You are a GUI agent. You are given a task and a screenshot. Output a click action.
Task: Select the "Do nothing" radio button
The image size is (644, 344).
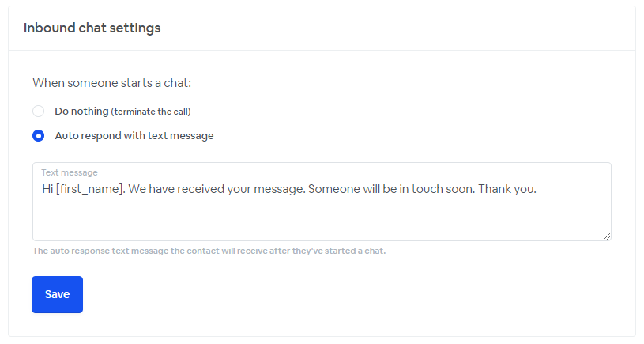tap(38, 112)
